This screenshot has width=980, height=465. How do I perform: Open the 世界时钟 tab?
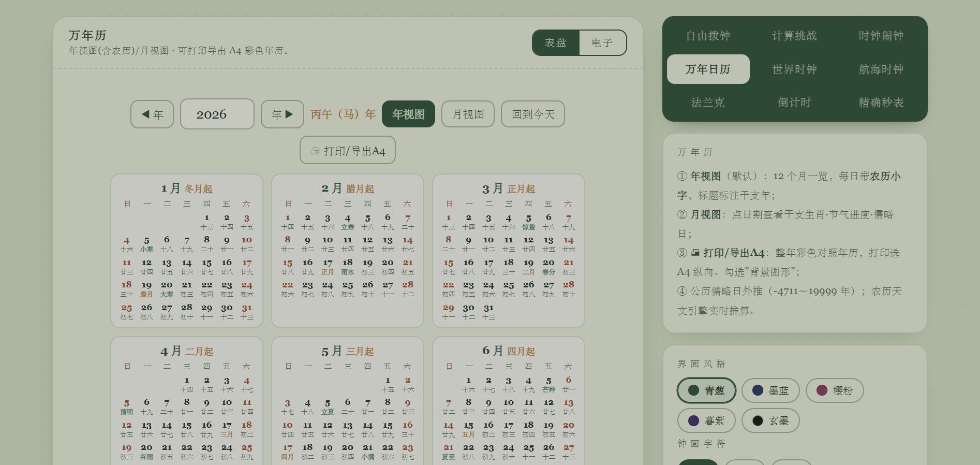[794, 69]
